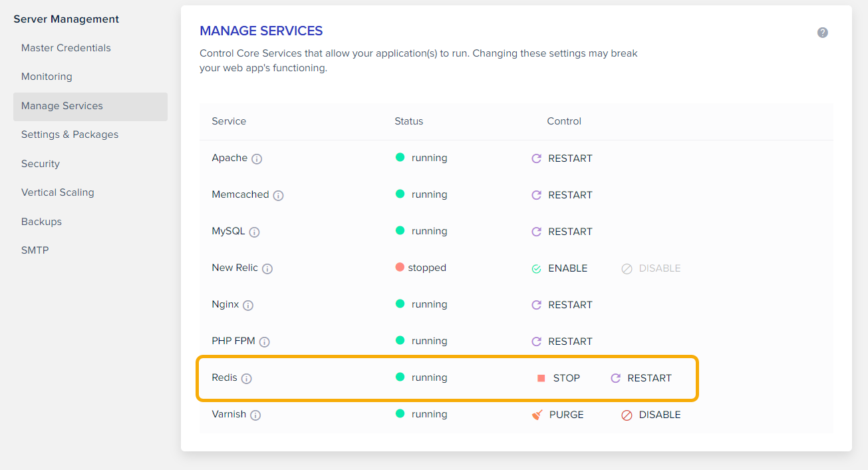Click the MySQL restart circular arrow icon
The height and width of the screenshot is (470, 868).
(537, 231)
